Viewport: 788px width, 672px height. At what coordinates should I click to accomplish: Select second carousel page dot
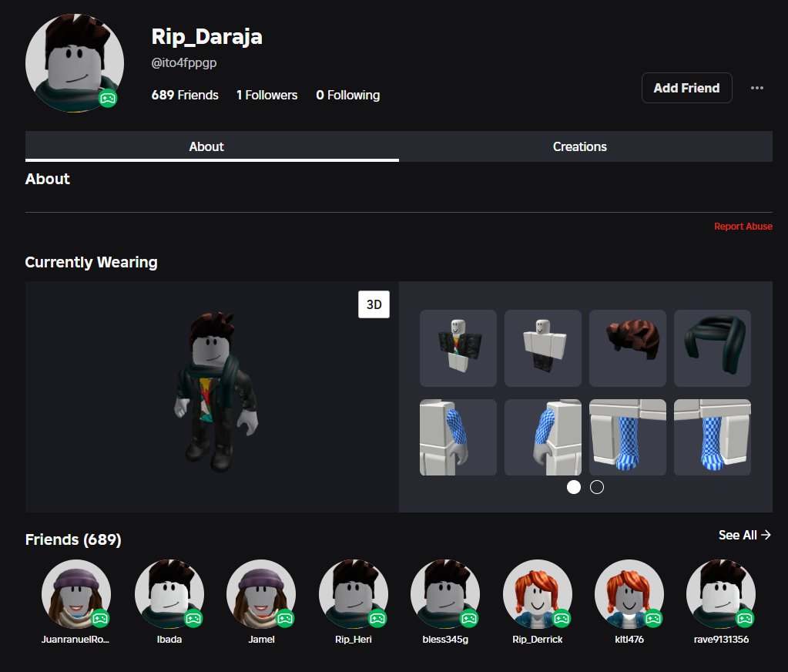[596, 487]
